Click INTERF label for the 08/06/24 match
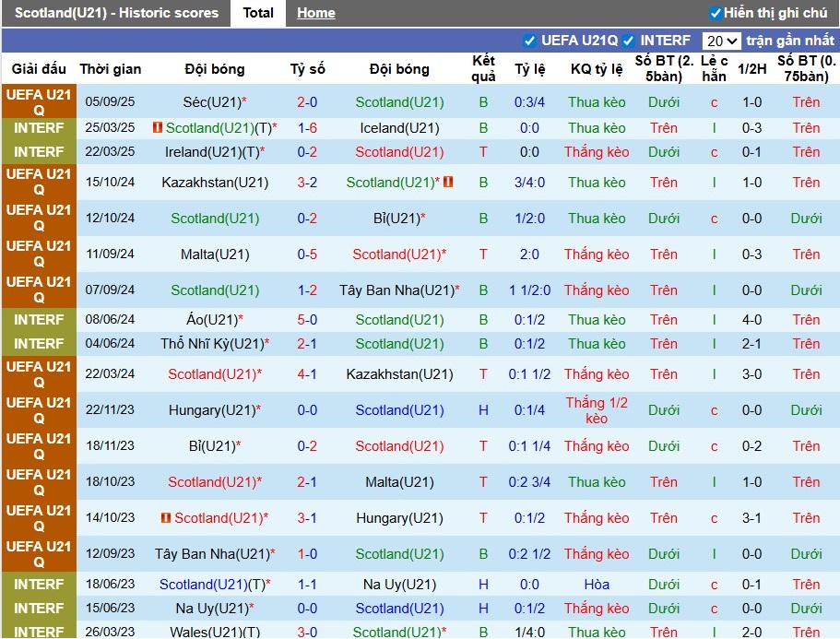 click(x=39, y=320)
